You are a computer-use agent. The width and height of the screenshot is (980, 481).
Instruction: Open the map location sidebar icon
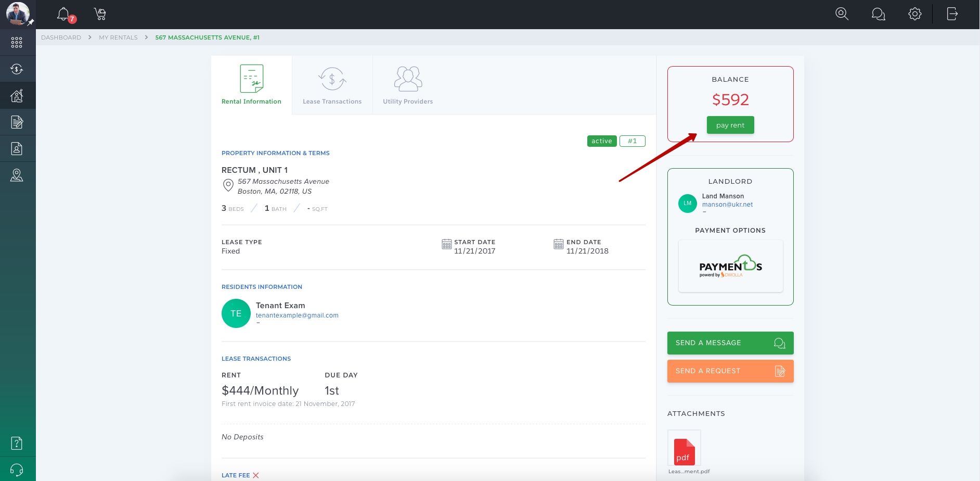pyautogui.click(x=17, y=175)
